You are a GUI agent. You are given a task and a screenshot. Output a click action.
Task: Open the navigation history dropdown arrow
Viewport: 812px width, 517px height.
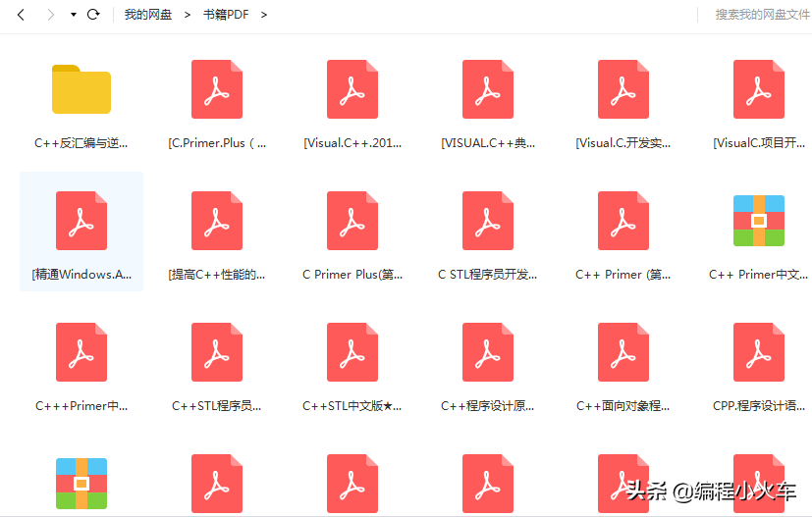point(74,15)
